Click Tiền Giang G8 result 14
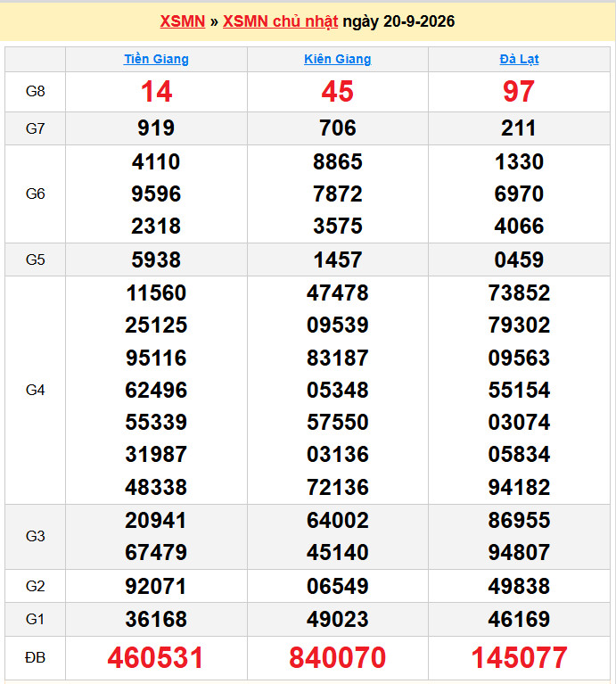The height and width of the screenshot is (684, 616). tap(156, 92)
